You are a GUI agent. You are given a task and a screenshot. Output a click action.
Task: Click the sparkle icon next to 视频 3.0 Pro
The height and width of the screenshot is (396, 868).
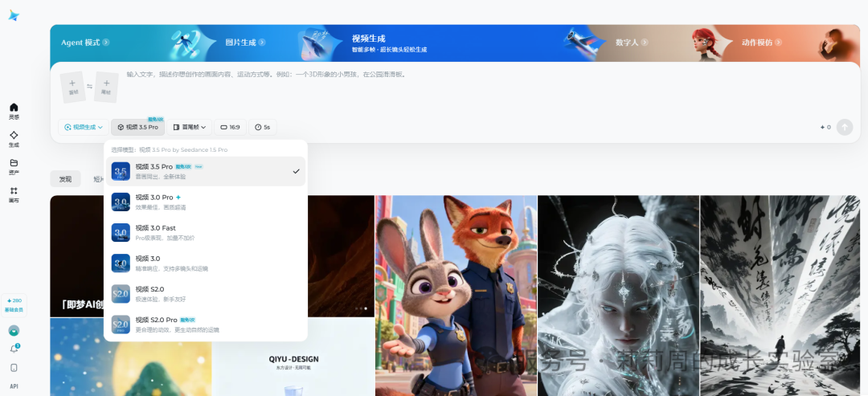pos(178,197)
